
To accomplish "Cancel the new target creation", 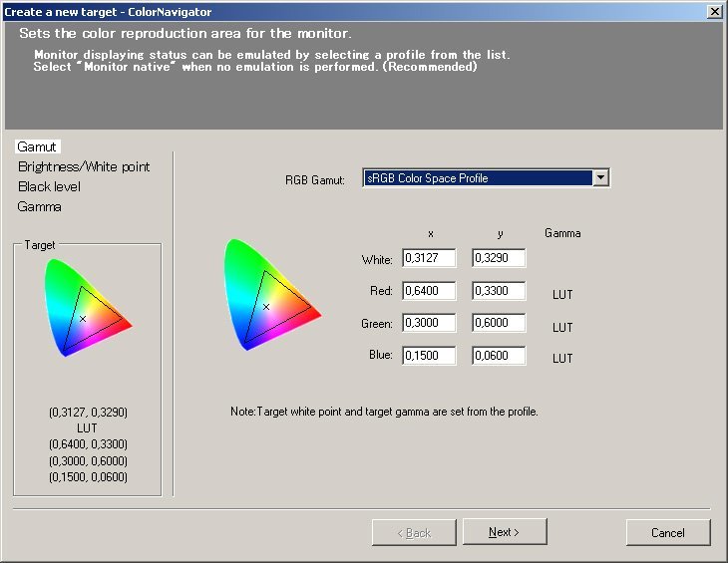I will [667, 532].
